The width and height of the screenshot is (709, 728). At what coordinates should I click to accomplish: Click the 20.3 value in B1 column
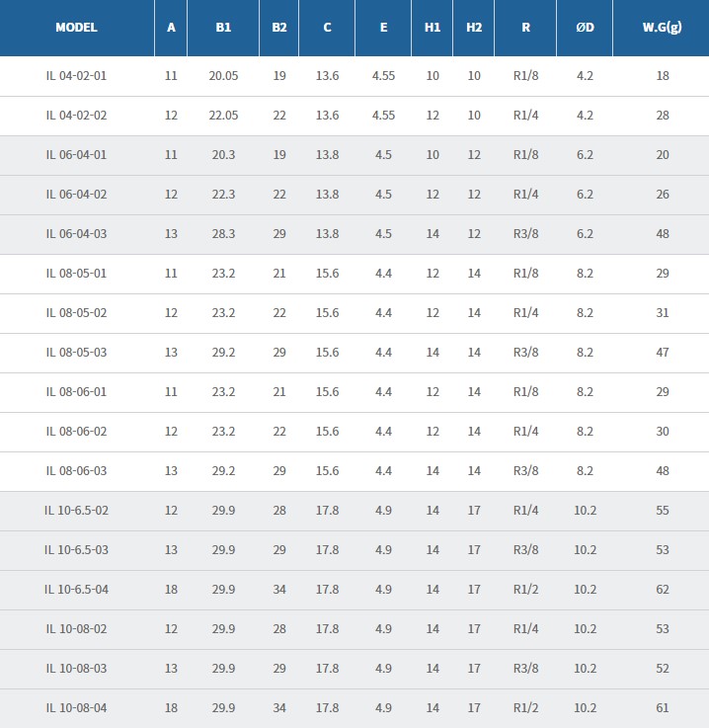pyautogui.click(x=223, y=155)
